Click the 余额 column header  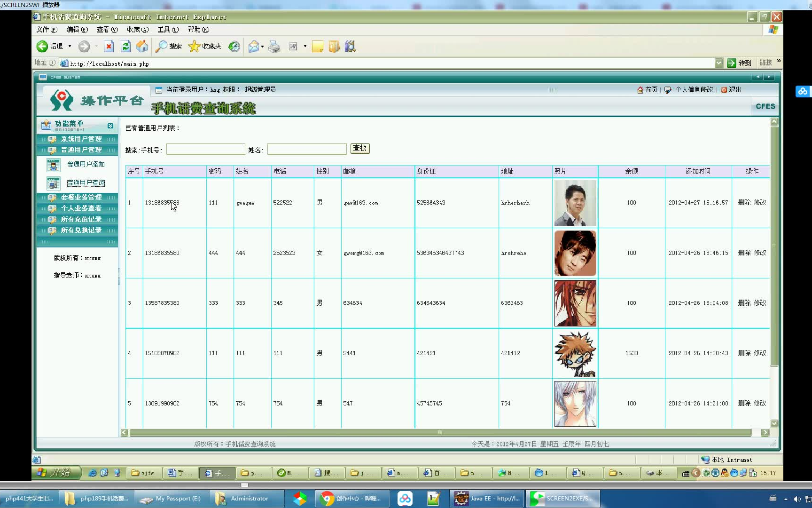coord(632,171)
